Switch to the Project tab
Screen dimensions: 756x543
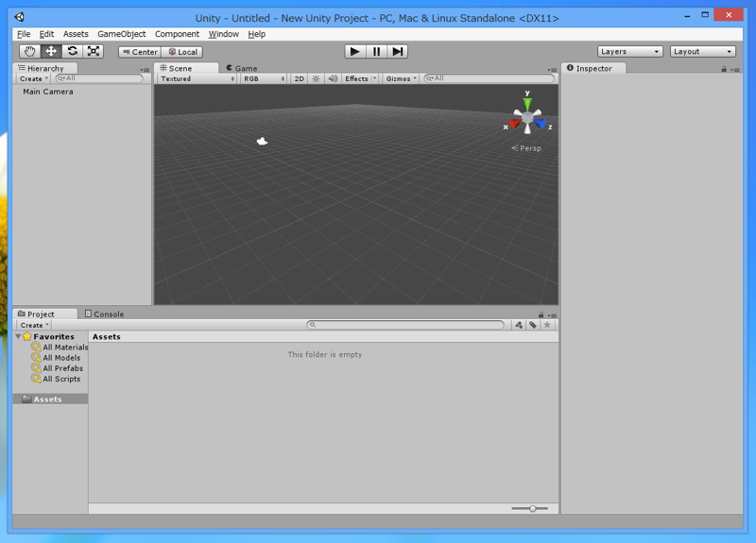coord(44,314)
